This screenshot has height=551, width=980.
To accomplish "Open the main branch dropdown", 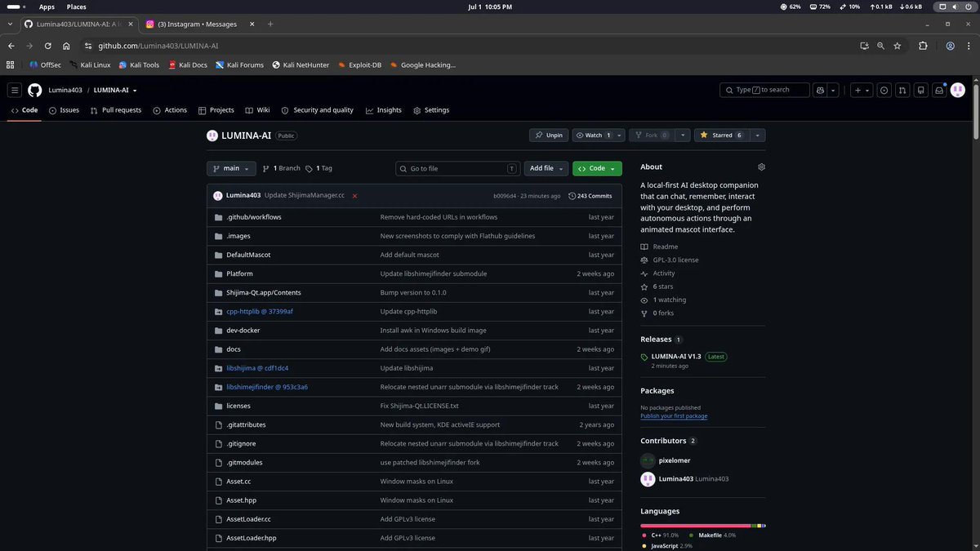I will tap(231, 168).
